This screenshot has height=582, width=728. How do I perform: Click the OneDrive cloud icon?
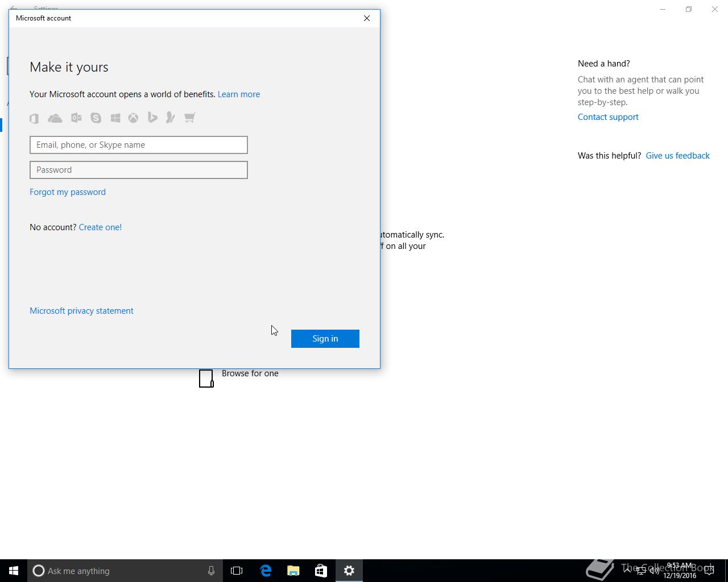click(x=55, y=118)
